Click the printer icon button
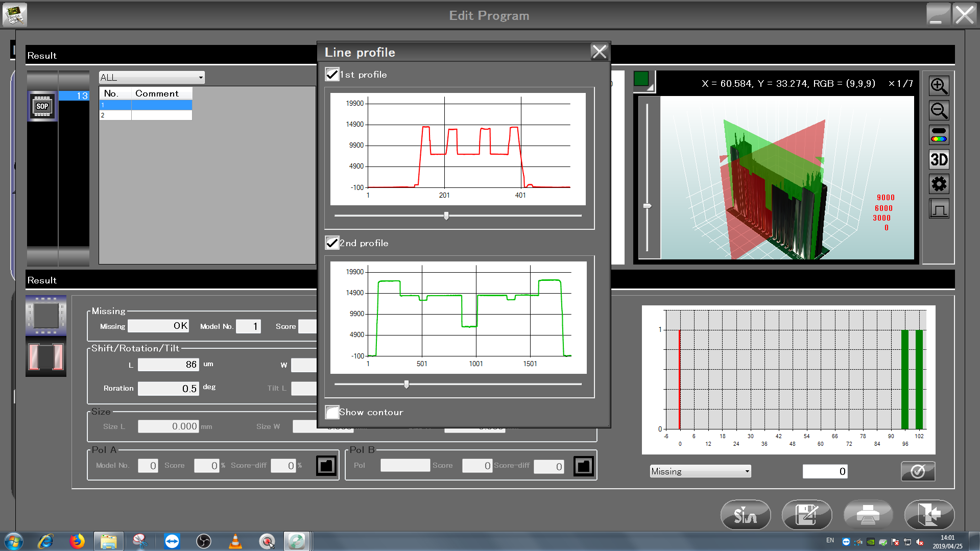Screen dimensions: 980x551 867,515
